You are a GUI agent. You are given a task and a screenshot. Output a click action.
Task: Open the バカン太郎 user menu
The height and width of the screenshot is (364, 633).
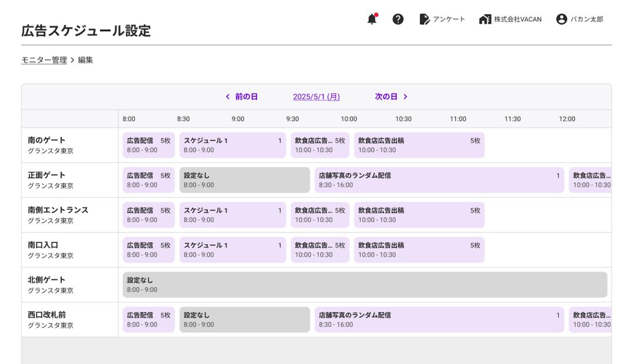click(x=587, y=19)
